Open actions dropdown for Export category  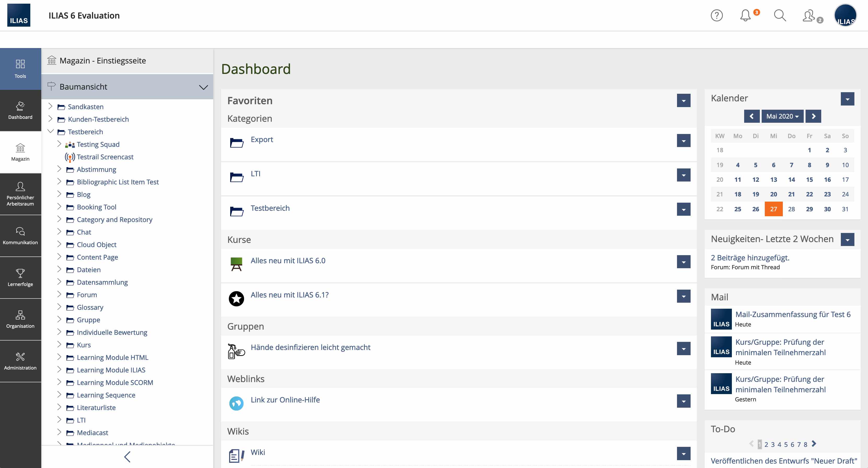(683, 141)
